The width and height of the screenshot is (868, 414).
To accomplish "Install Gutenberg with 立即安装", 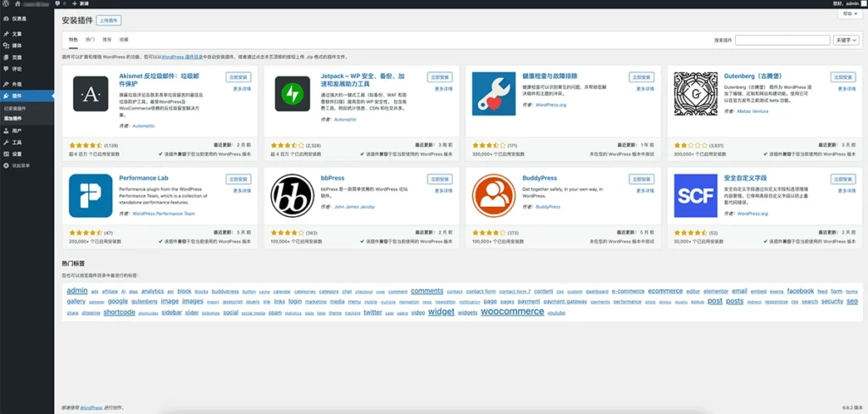I will [x=843, y=77].
